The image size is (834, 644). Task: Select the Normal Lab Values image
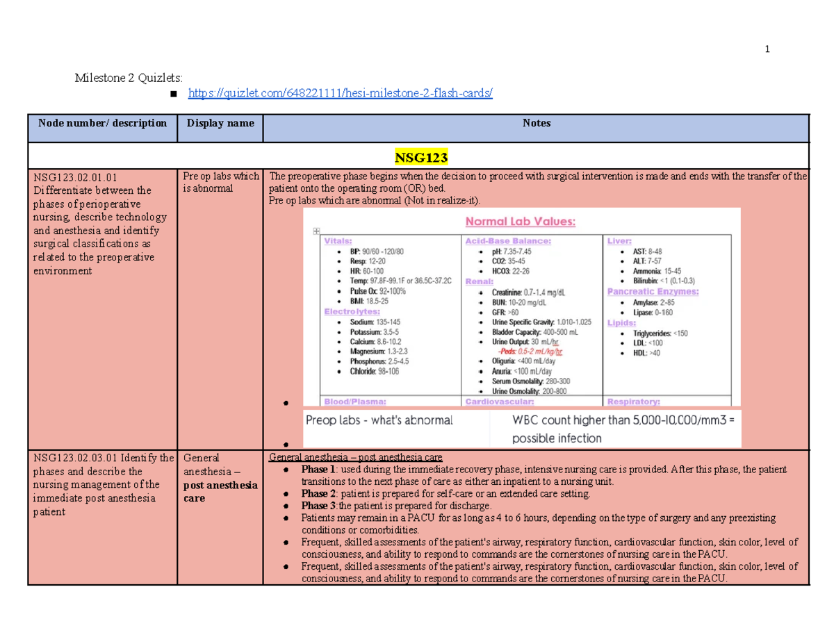(520, 306)
